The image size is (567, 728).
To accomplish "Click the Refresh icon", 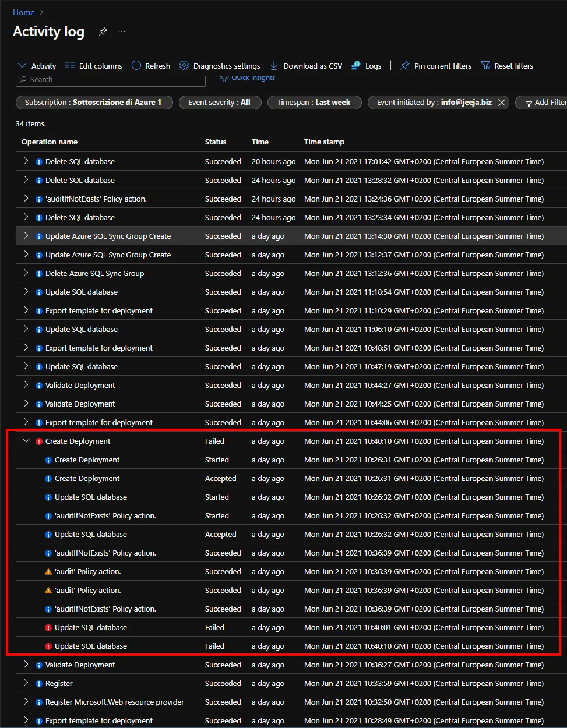I will click(136, 66).
